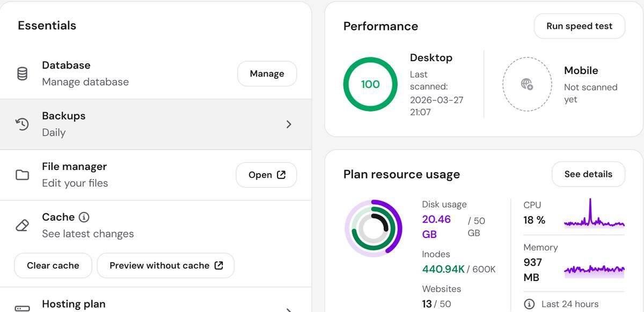Viewport: 644px width, 312px height.
Task: Click the 20.46 GB disk usage value
Action: [436, 227]
